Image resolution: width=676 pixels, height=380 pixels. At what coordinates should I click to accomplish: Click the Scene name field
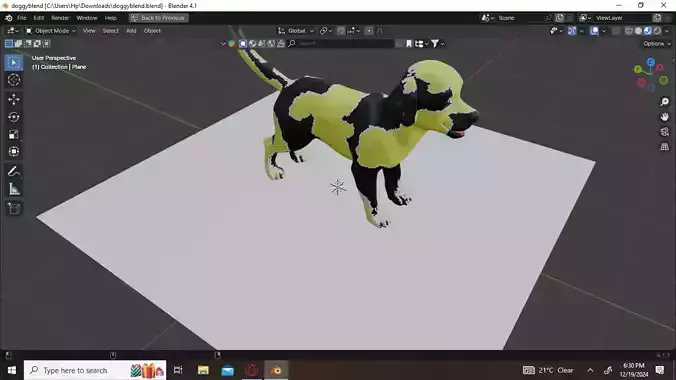click(520, 18)
